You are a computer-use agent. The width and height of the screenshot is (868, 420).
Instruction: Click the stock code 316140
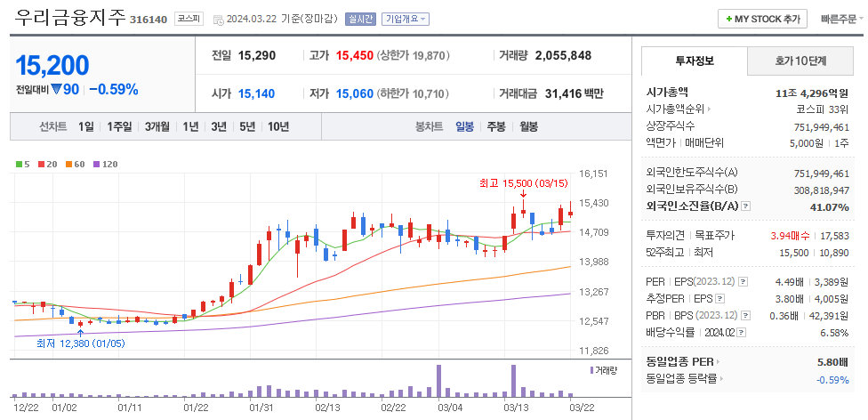click(x=149, y=20)
